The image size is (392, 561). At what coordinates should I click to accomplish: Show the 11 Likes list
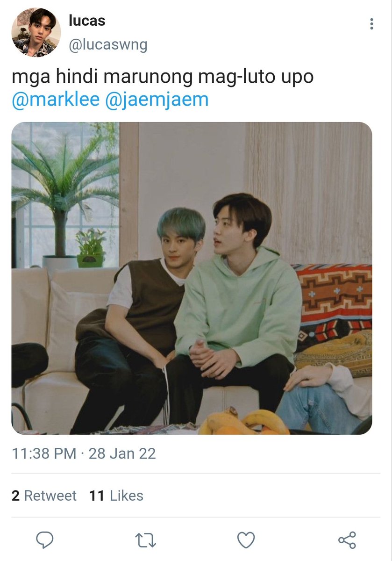[x=116, y=496]
